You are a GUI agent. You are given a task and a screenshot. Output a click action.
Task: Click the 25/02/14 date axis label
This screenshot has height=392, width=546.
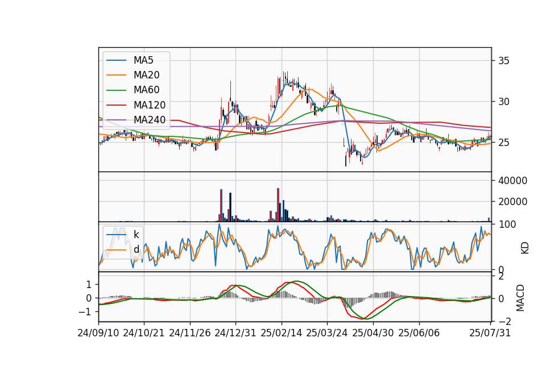tap(282, 333)
